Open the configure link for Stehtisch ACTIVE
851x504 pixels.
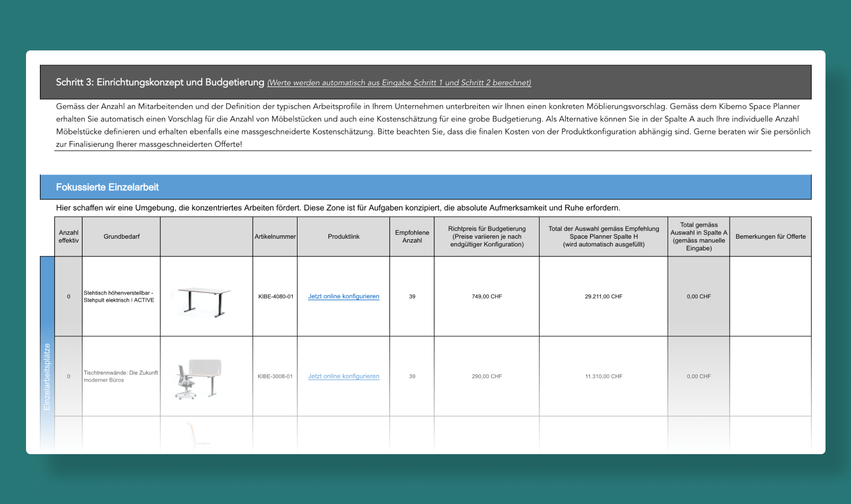coord(344,296)
